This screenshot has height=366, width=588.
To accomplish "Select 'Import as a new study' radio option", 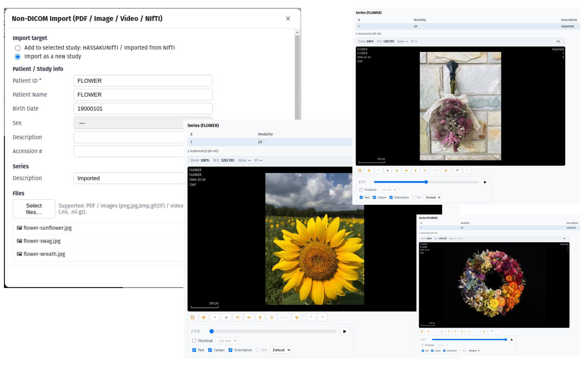I will 18,57.
